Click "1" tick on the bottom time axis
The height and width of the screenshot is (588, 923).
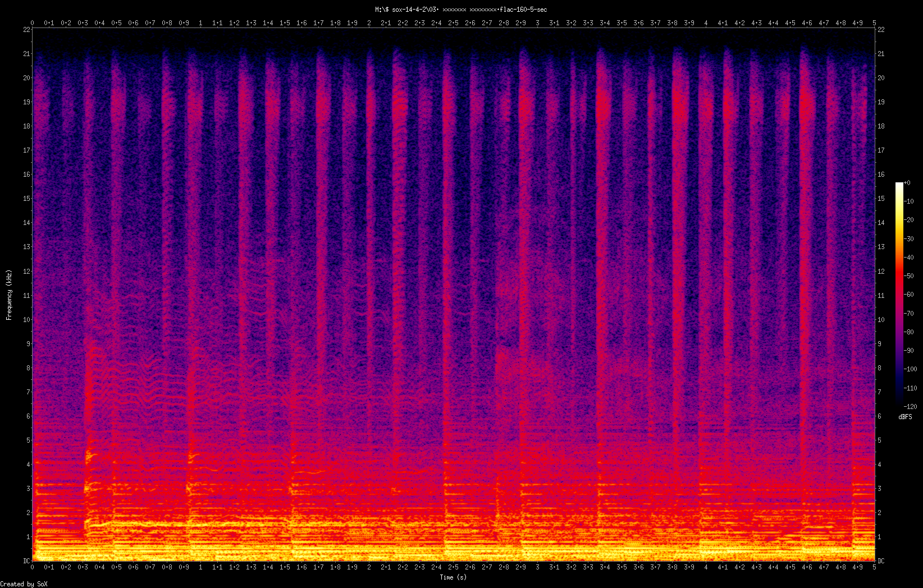point(200,567)
